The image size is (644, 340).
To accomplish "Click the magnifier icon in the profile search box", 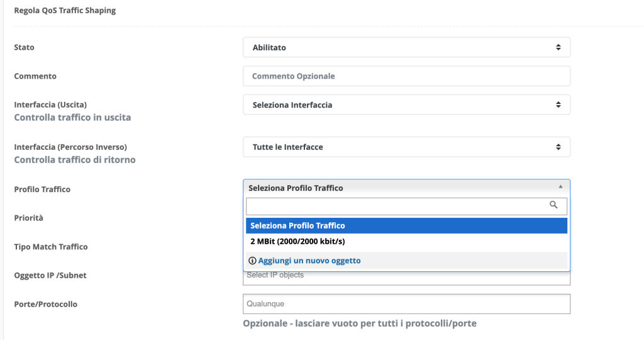I will [x=553, y=205].
